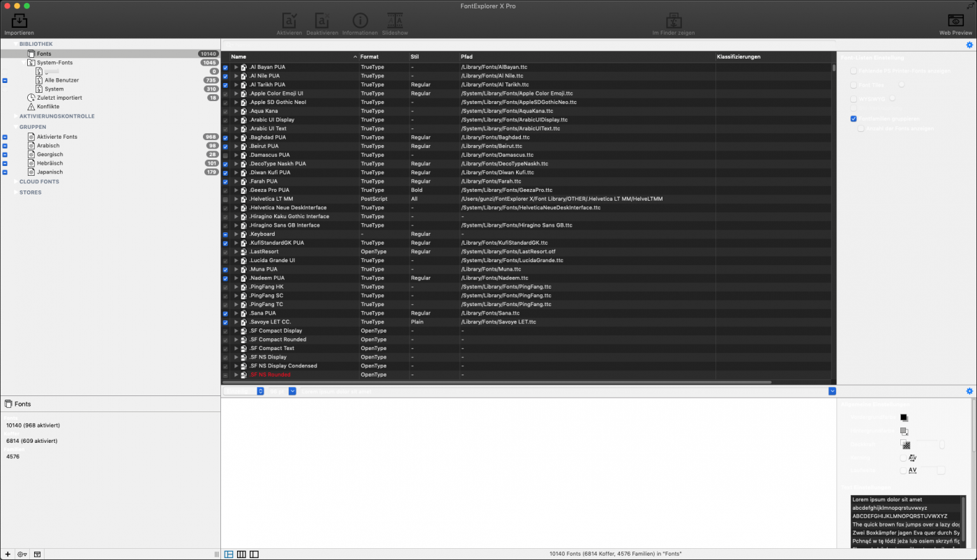Click font icon of .Helvetica LT MM row
The height and width of the screenshot is (560, 977).
click(x=244, y=199)
